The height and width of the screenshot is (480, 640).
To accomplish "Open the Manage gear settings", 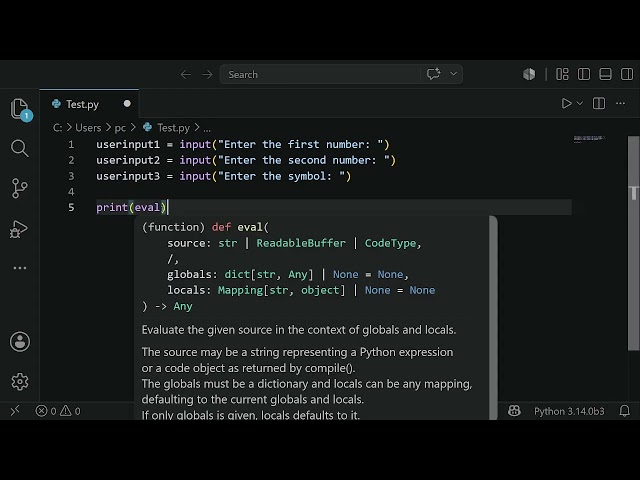I will [20, 382].
